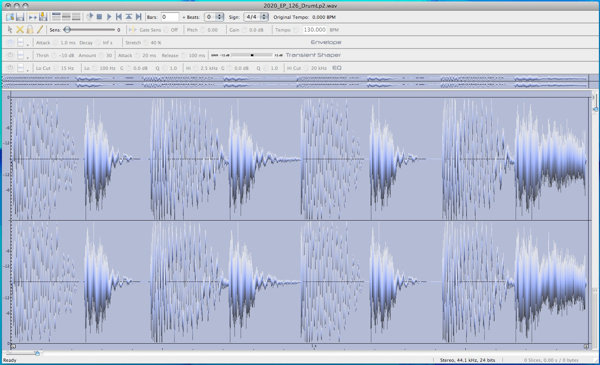Show the Transient Shaper panel strip icon
Viewport: 600px width, 365px height.
(66, 17)
